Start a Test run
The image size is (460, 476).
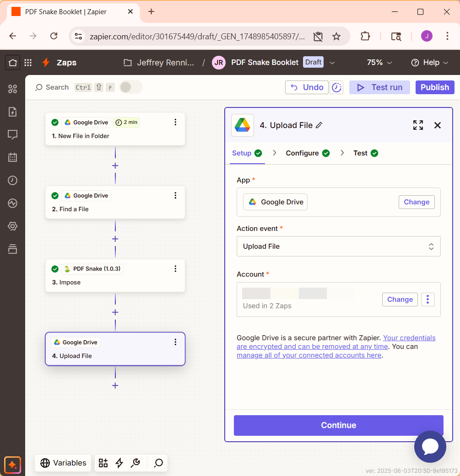click(x=379, y=87)
